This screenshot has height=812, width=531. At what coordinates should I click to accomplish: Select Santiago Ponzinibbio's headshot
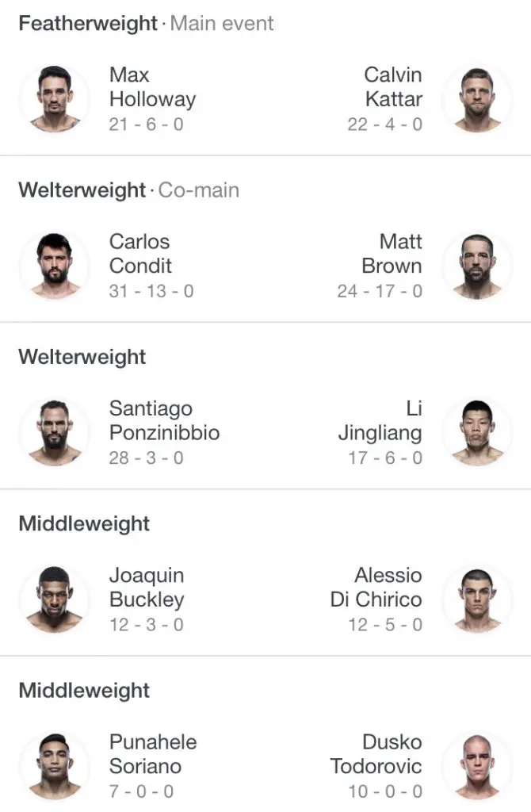(55, 433)
